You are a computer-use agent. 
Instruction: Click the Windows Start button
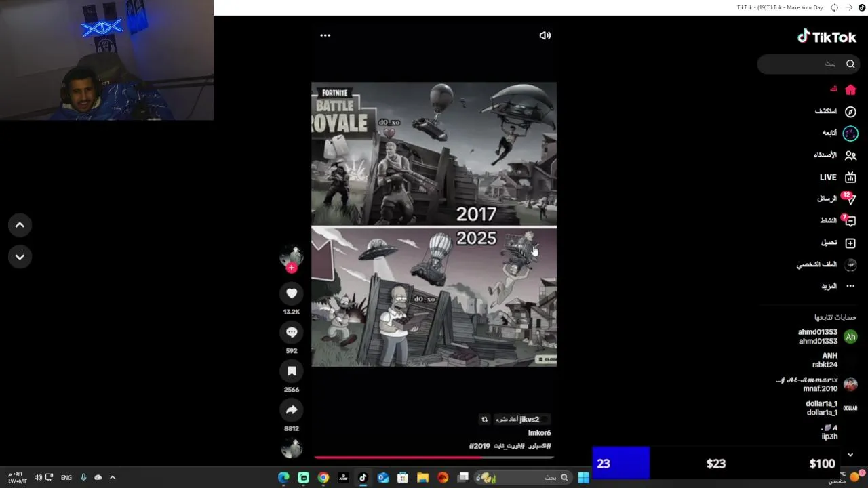(583, 478)
